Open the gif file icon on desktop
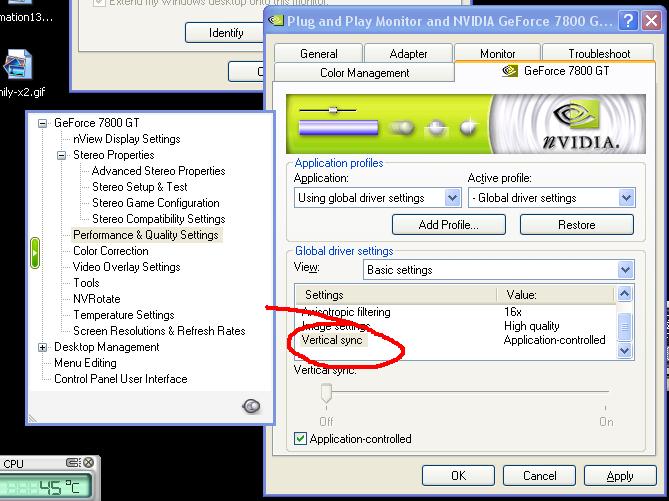Screen dimensions: 669x501 pos(16,62)
